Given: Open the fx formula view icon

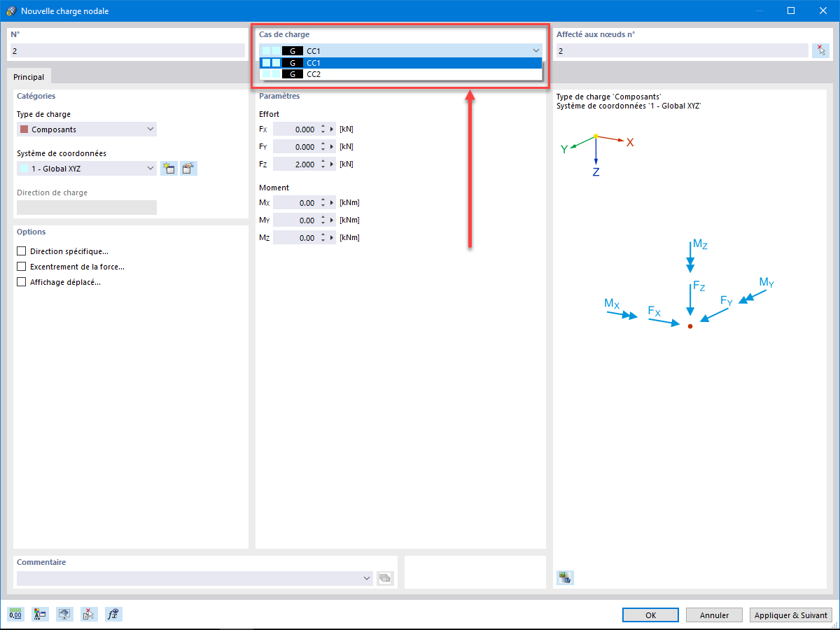Looking at the screenshot, I should tap(113, 615).
